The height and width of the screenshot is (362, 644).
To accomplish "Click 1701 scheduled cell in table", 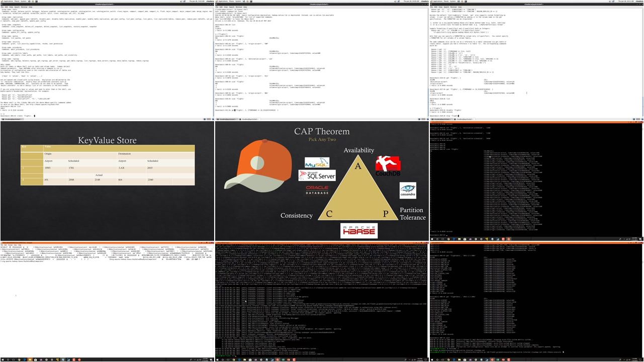I will [71, 168].
